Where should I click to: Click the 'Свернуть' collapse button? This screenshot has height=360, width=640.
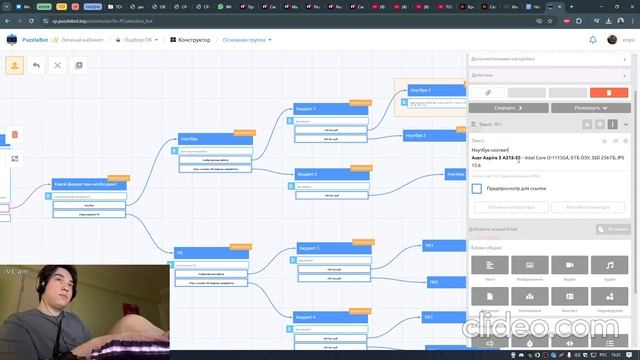509,108
